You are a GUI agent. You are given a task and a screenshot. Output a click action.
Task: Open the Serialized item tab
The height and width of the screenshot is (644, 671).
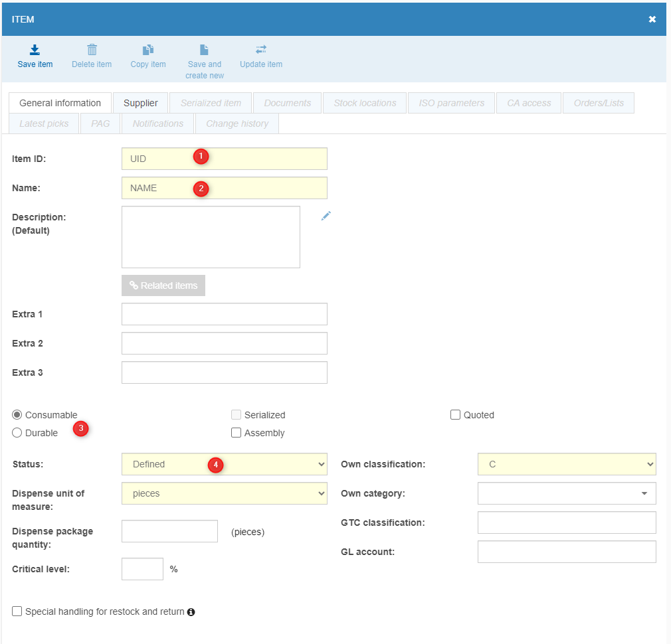pos(211,103)
